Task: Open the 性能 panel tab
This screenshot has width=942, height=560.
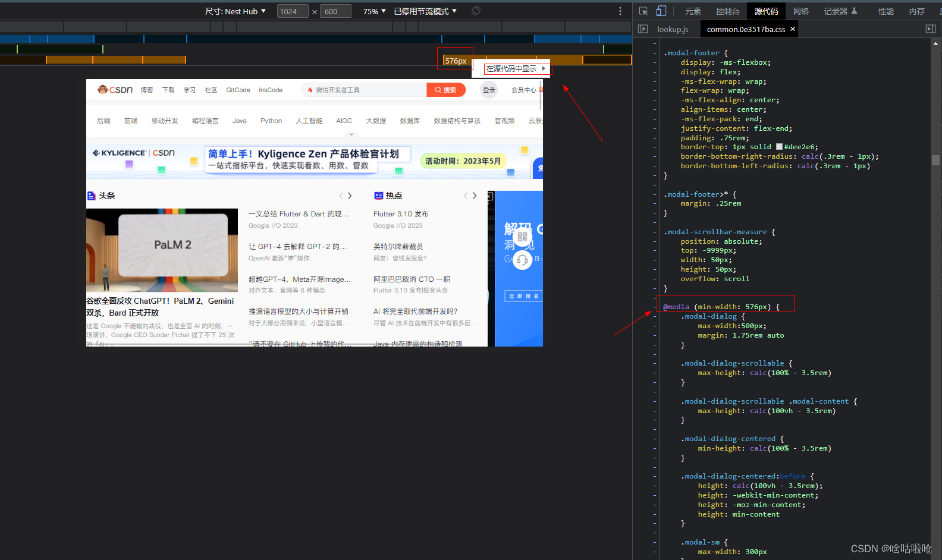Action: 886,11
